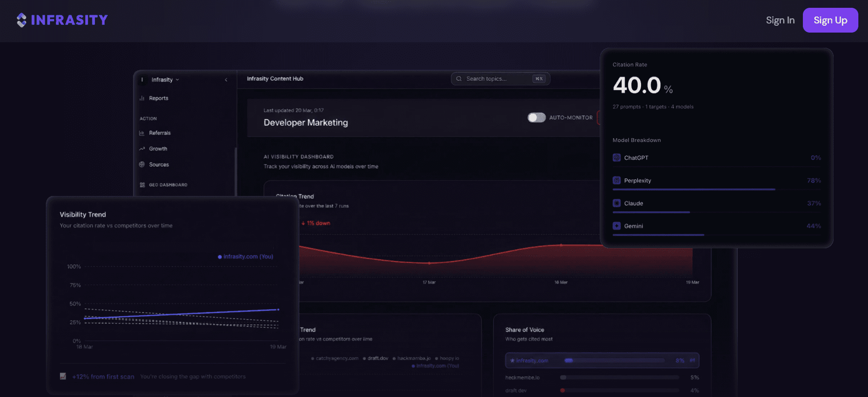Viewport: 868px width, 397px height.
Task: Click the Sources globe icon
Action: click(142, 165)
